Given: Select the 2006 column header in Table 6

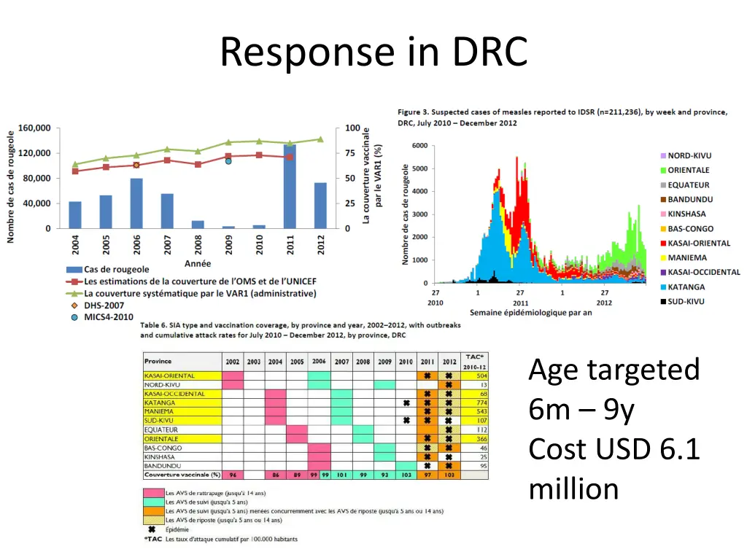Looking at the screenshot, I should click(319, 362).
